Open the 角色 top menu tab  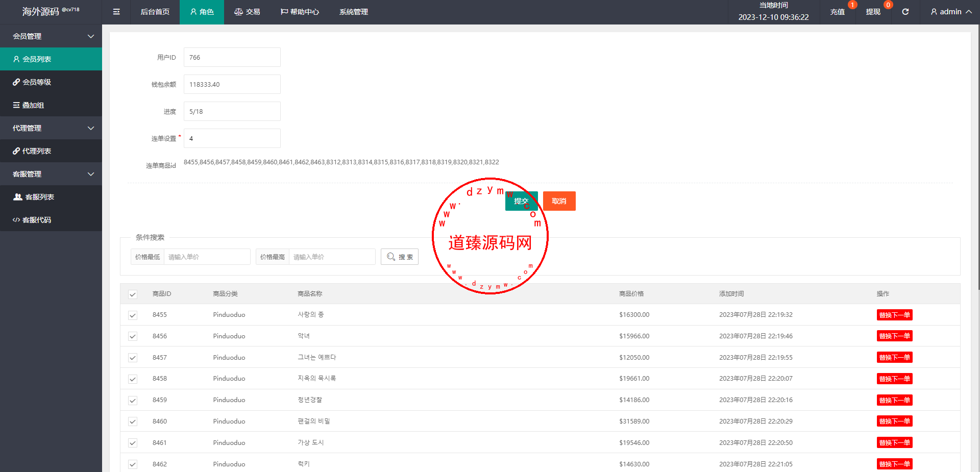[202, 12]
